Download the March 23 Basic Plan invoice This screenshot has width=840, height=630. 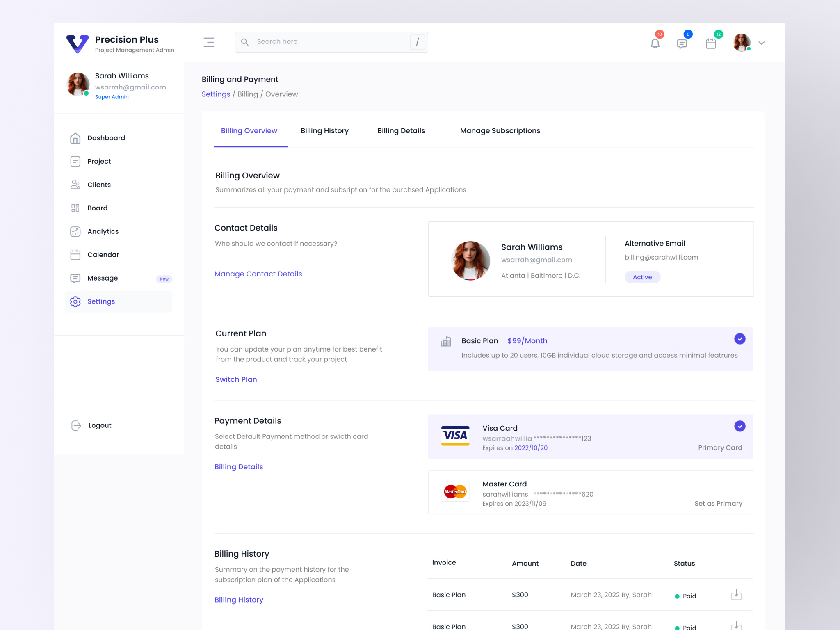pos(736,594)
